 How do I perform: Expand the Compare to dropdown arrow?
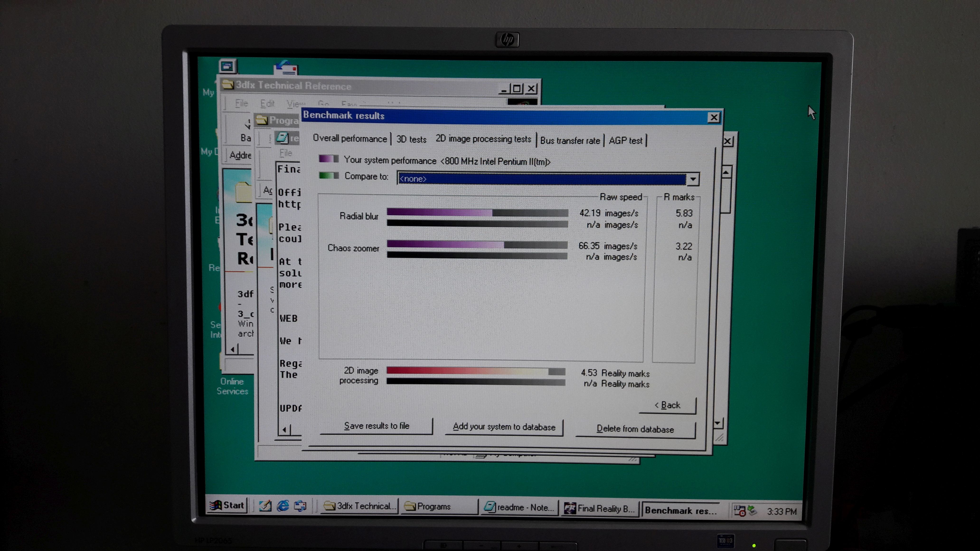pyautogui.click(x=693, y=179)
